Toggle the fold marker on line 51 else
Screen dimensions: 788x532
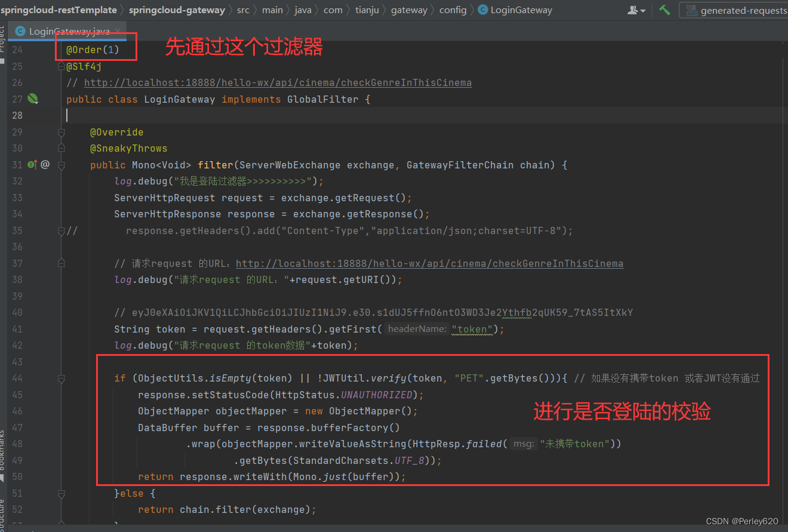coord(61,493)
